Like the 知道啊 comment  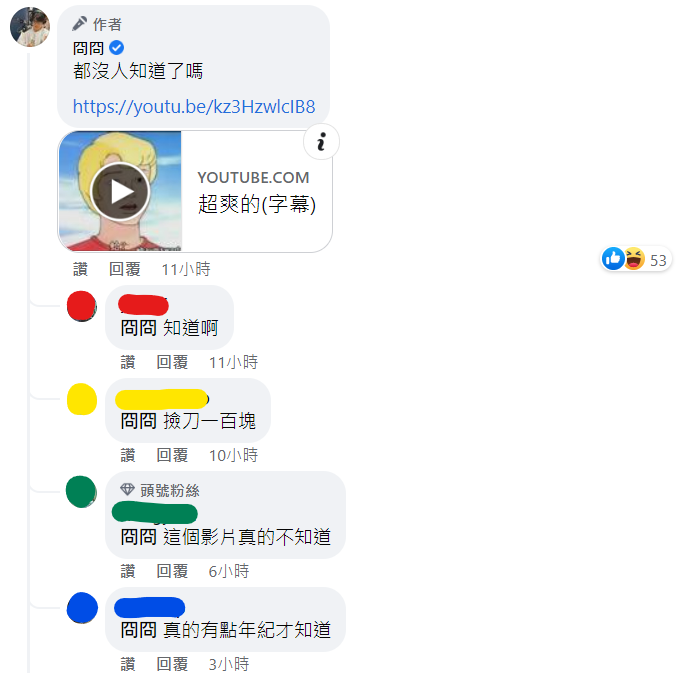click(128, 362)
